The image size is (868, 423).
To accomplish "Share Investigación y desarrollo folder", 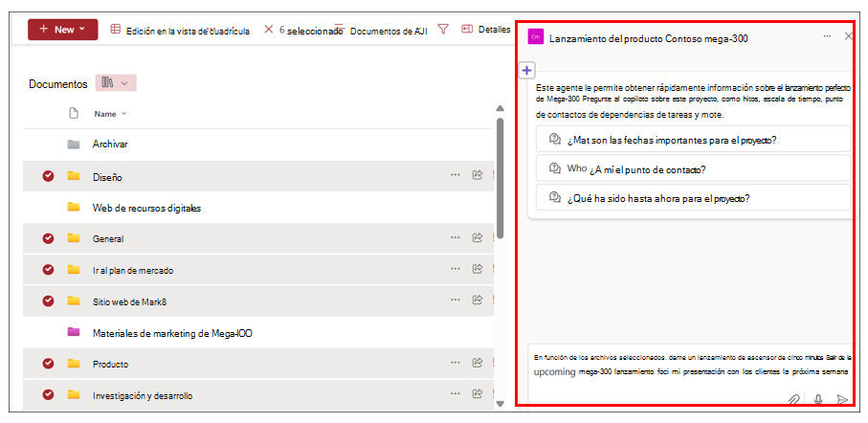I will [477, 394].
